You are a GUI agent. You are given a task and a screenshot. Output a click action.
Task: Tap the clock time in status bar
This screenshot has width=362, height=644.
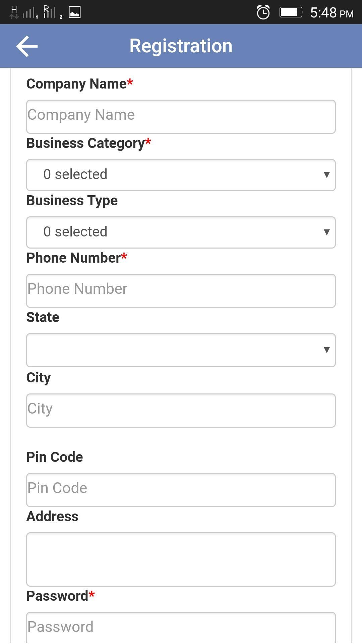[331, 13]
